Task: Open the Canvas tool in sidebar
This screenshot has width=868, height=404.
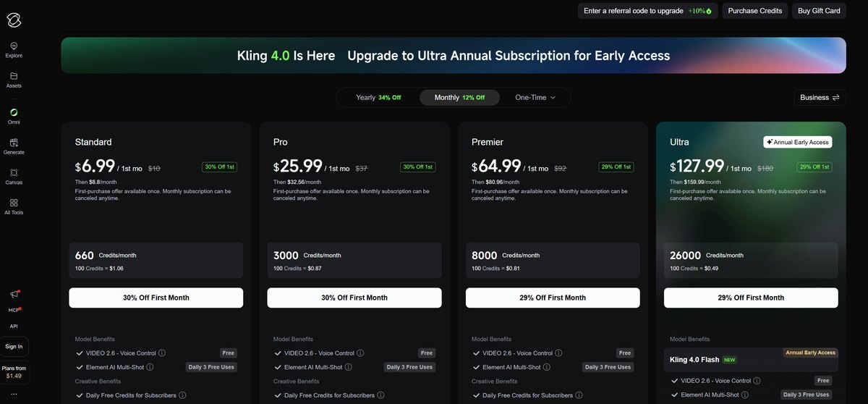Action: pyautogui.click(x=14, y=177)
